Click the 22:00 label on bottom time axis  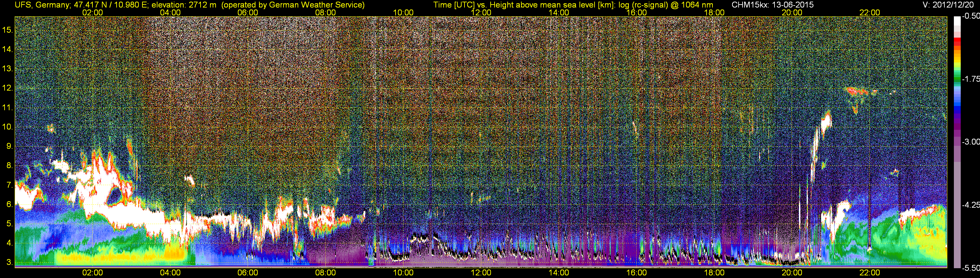click(870, 273)
